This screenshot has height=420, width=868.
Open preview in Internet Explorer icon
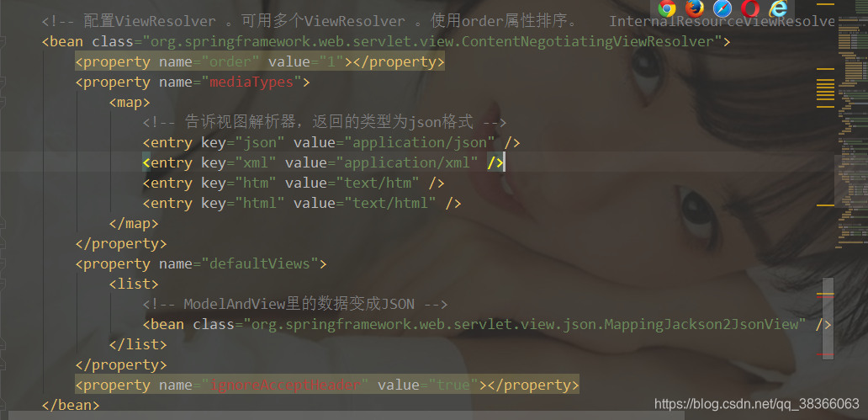tap(778, 9)
